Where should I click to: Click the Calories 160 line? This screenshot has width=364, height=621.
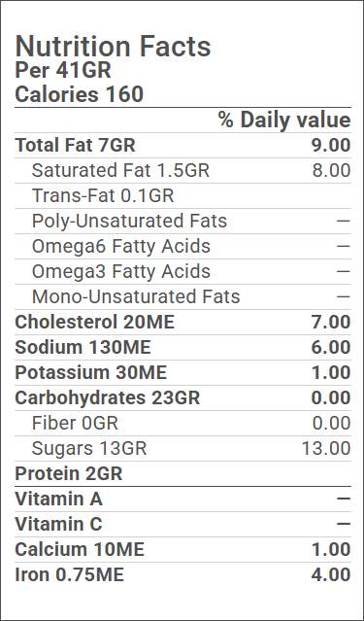(80, 94)
